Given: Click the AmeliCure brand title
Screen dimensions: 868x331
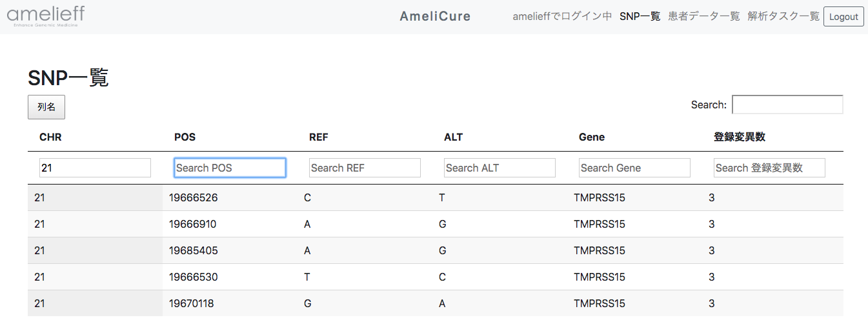Looking at the screenshot, I should [x=435, y=16].
